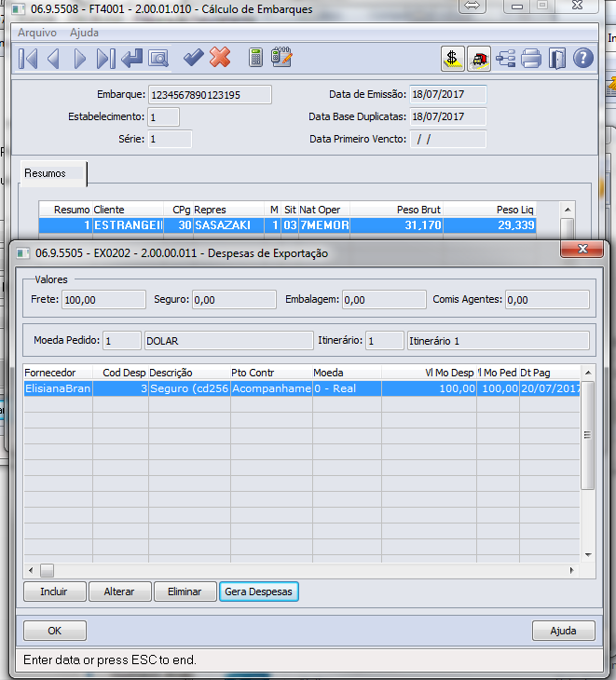Click the printer icon
The image size is (616, 680).
[531, 59]
